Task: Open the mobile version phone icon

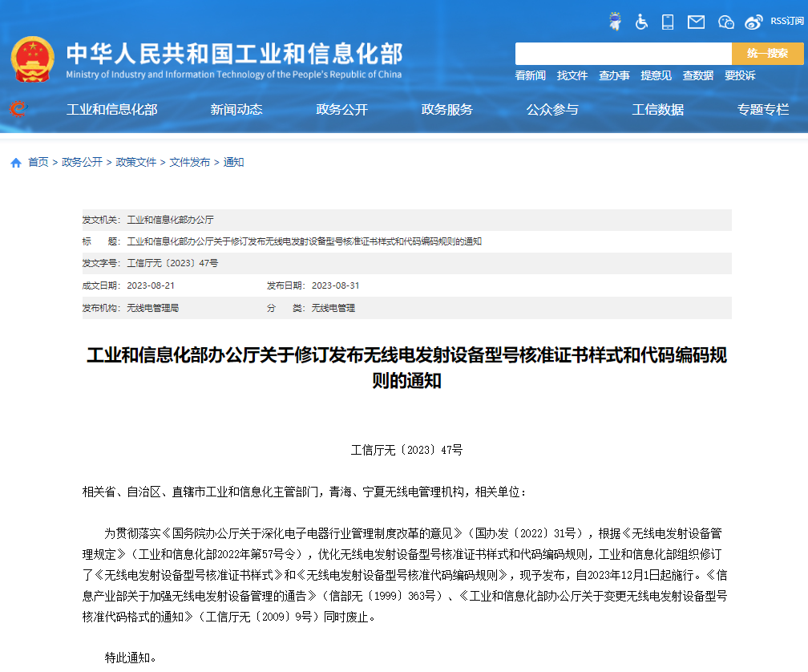Action: click(666, 22)
